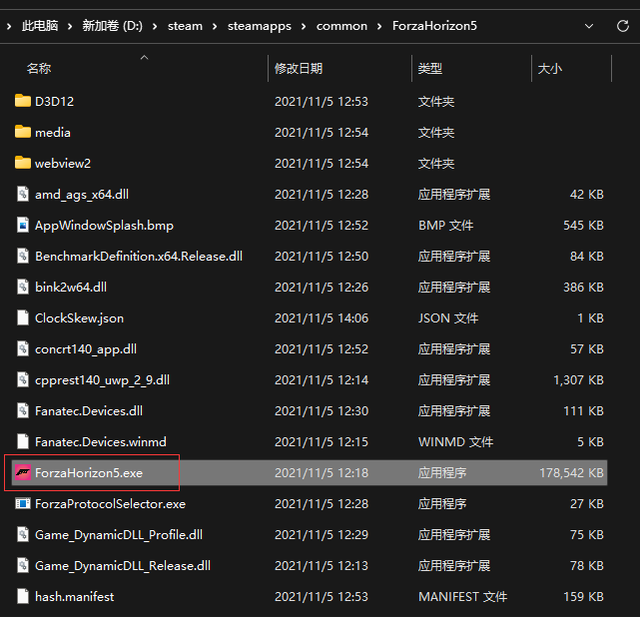Click the WINMD 文件 type cell
This screenshot has width=640, height=617.
[x=456, y=442]
